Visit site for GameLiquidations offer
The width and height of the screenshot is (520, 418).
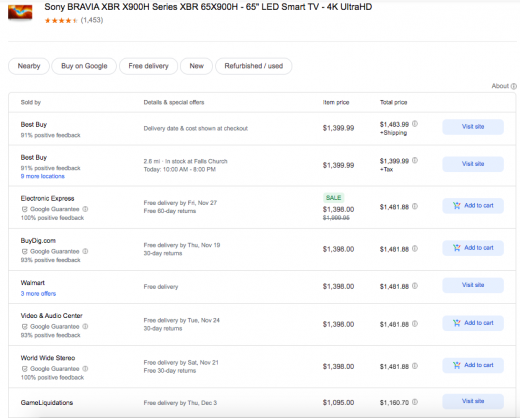473,401
